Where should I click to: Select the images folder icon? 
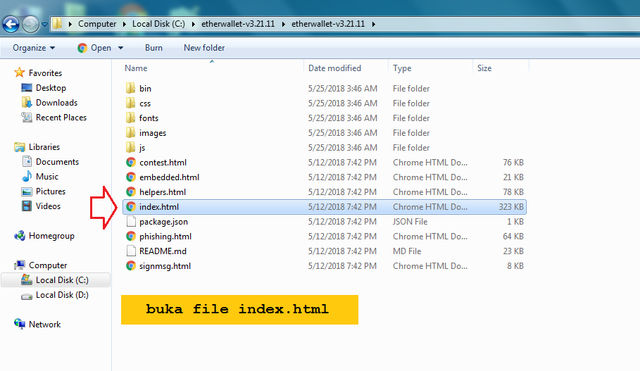(x=131, y=132)
